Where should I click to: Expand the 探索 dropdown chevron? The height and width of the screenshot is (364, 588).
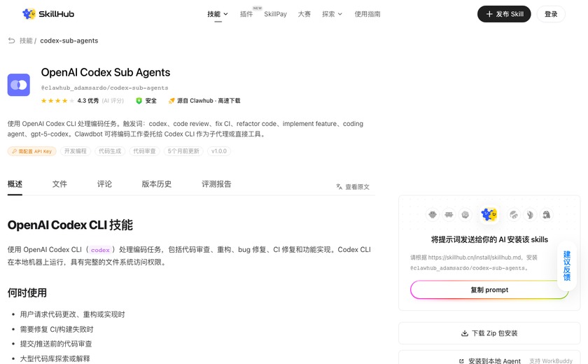pyautogui.click(x=340, y=14)
